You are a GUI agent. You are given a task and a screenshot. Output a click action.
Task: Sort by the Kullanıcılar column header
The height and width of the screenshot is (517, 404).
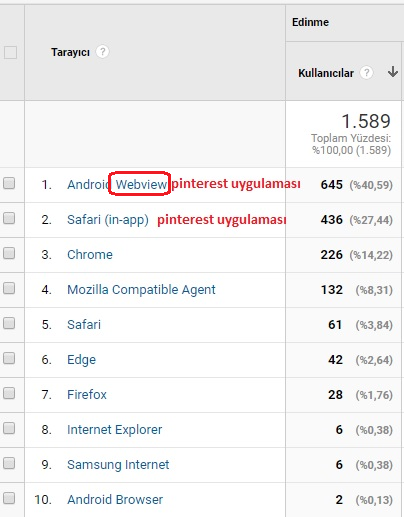click(x=326, y=73)
